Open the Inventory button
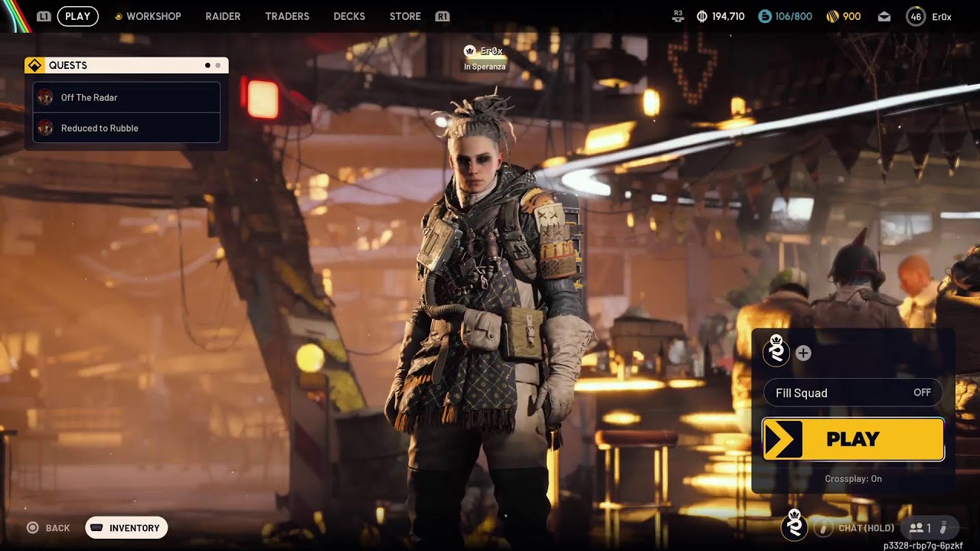The width and height of the screenshot is (980, 551). point(126,528)
